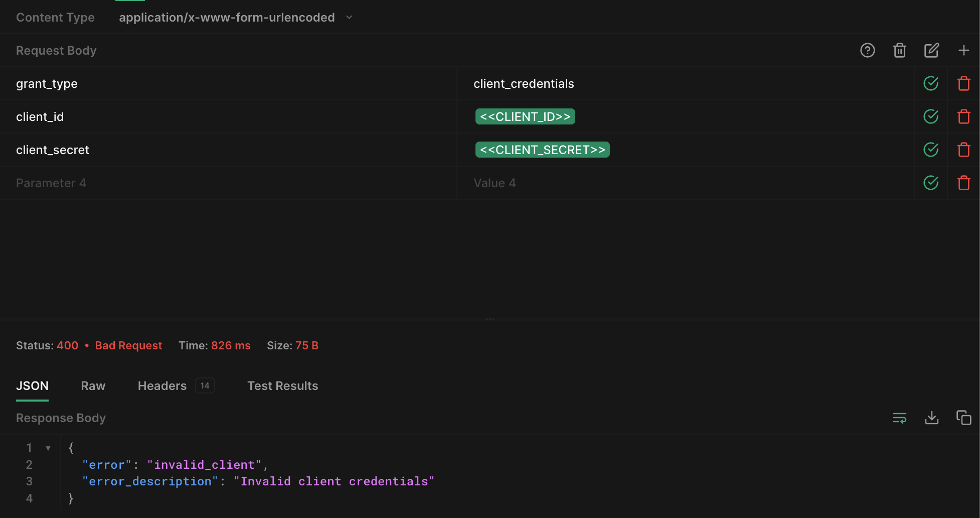Switch to bulk edit mode with pencil icon
980x518 pixels.
931,50
